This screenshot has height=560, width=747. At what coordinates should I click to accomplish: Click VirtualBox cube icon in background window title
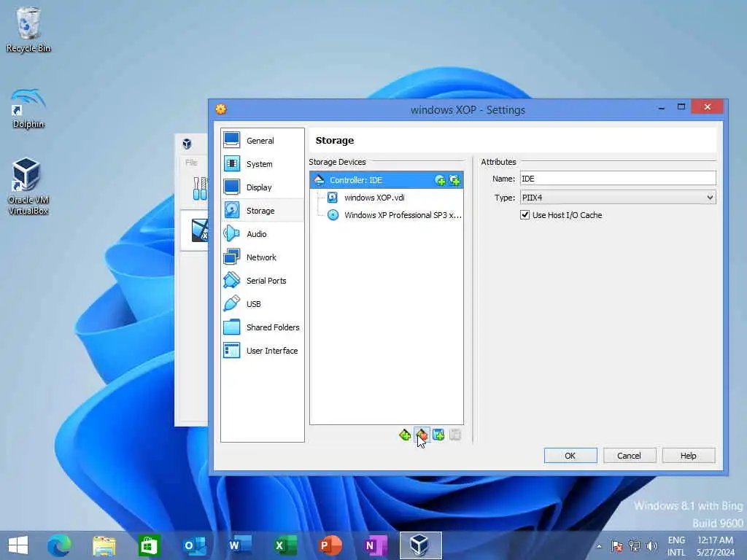click(187, 144)
